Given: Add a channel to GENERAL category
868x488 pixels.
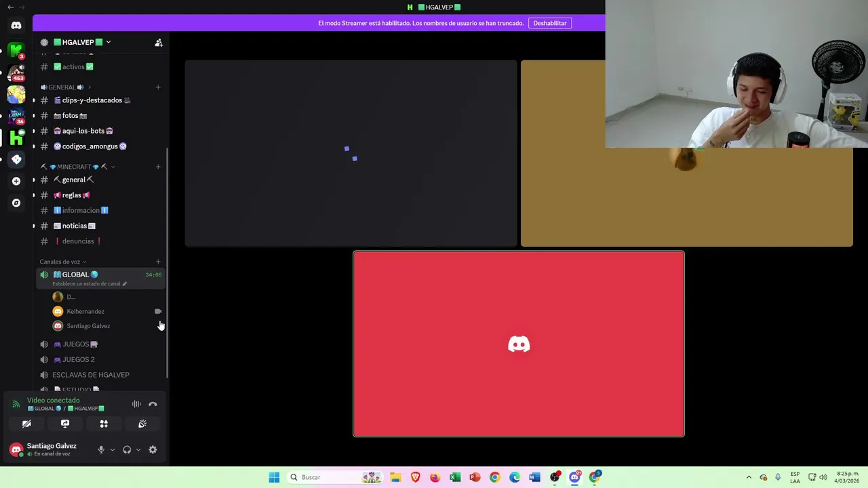Looking at the screenshot, I should click(158, 87).
